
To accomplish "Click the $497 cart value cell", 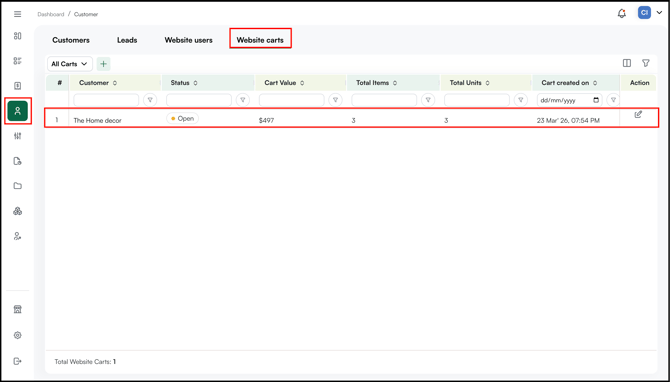I will [266, 120].
